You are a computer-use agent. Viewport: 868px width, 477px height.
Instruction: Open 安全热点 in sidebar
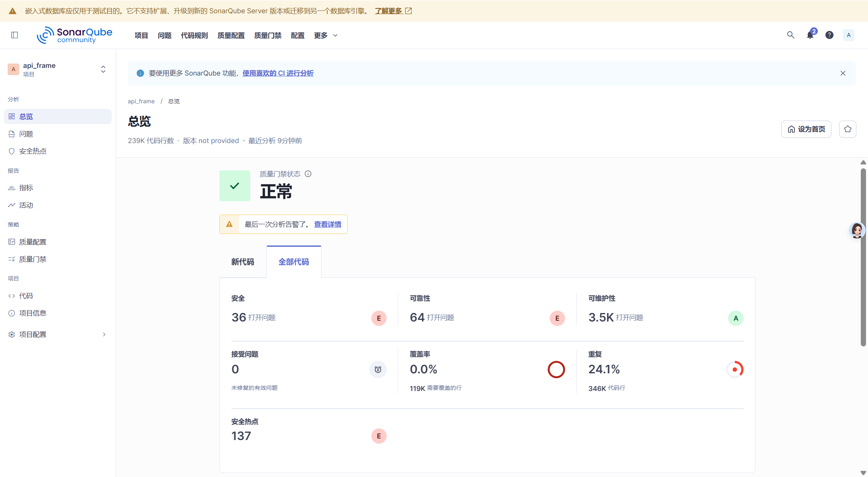33,151
